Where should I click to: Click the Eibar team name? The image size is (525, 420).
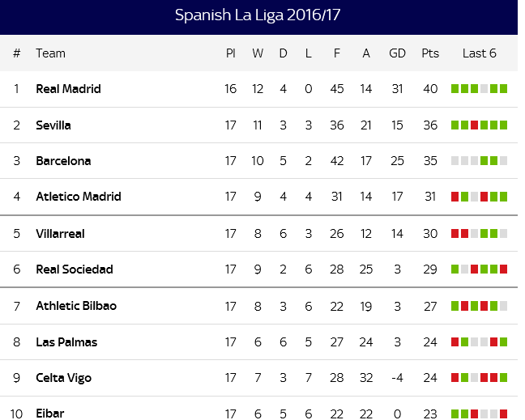tap(49, 413)
